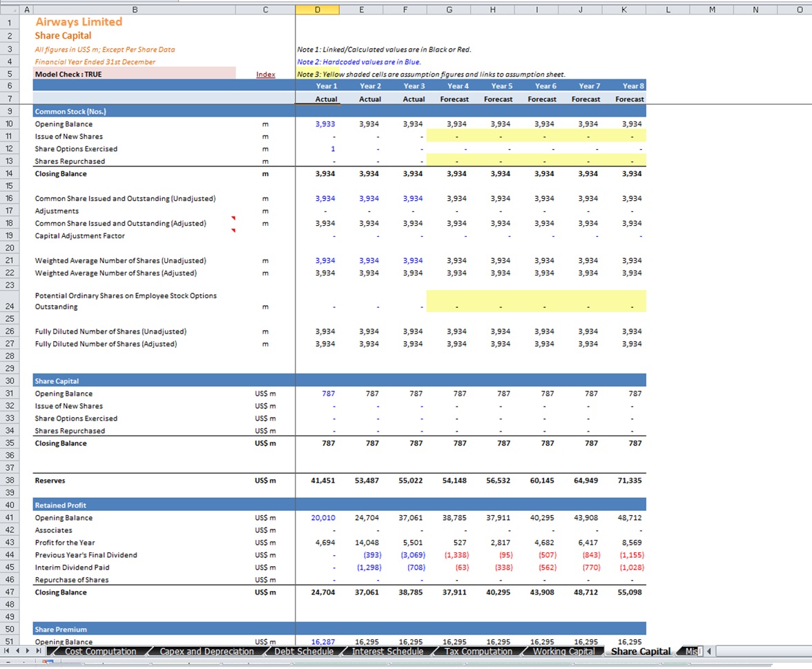Switch to Working Capital sheet tab
812x669 pixels.
[x=563, y=652]
